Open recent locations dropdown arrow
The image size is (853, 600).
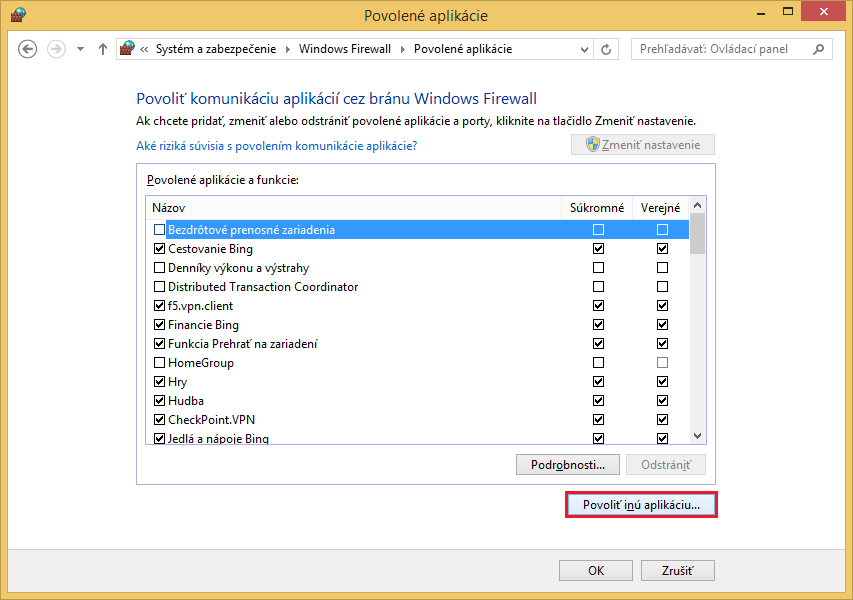(80, 49)
